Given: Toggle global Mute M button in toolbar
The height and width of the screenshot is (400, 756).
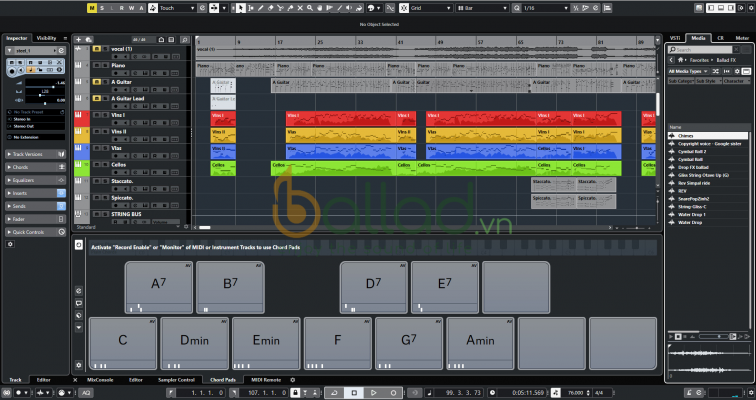Looking at the screenshot, I should (92, 8).
